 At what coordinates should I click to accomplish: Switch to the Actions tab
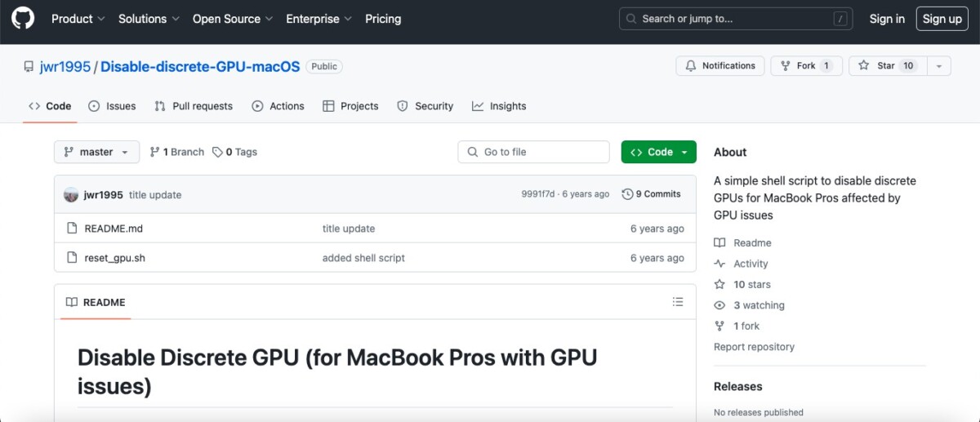click(278, 106)
